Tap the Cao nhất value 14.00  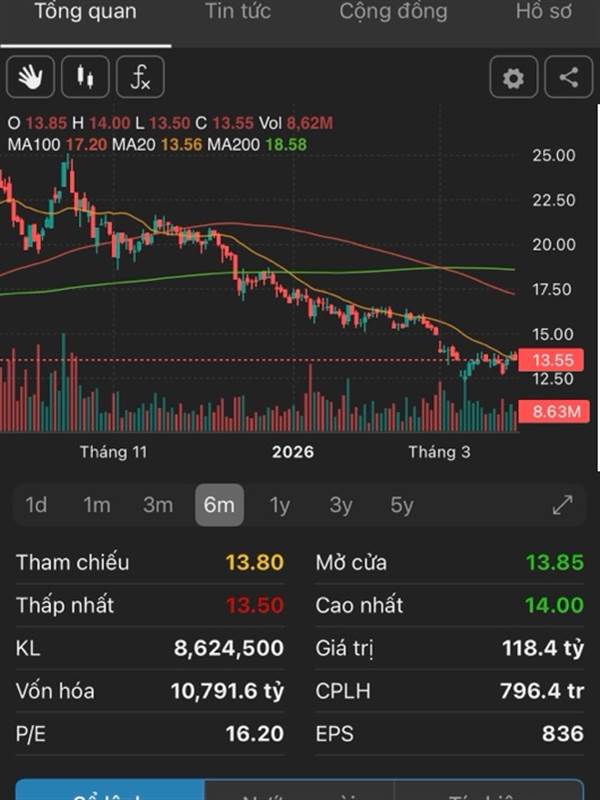[x=555, y=605]
